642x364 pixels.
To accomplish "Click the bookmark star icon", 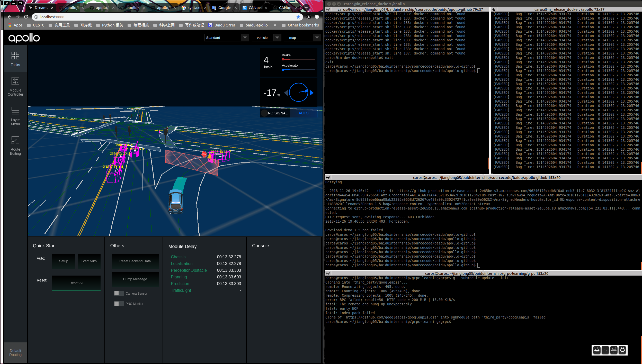I will (x=298, y=17).
